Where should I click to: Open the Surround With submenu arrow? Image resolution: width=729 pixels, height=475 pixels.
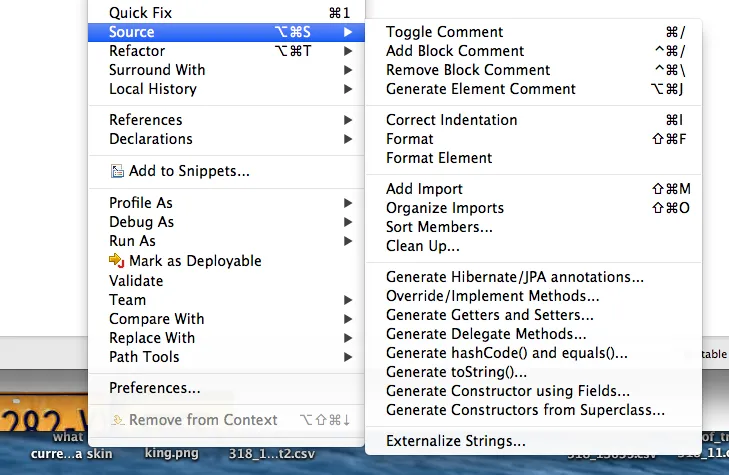coord(348,70)
